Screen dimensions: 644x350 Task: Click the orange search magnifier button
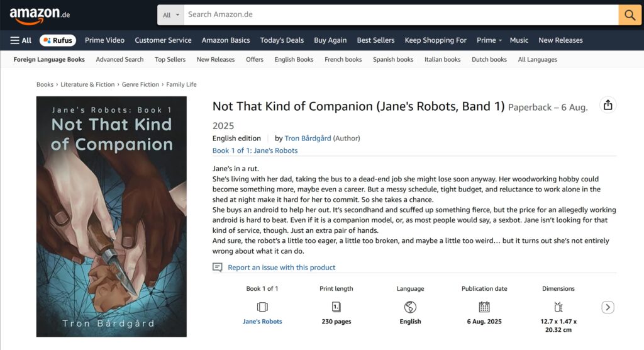tap(630, 14)
